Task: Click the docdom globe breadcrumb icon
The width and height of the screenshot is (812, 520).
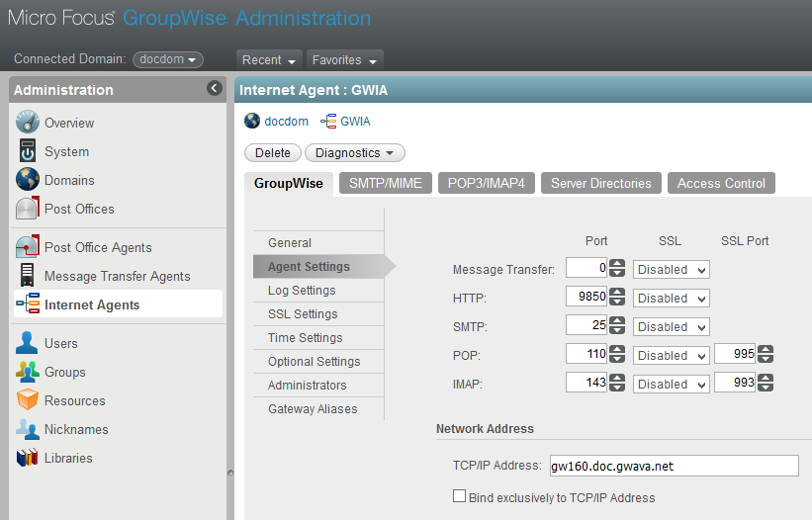Action: point(252,121)
